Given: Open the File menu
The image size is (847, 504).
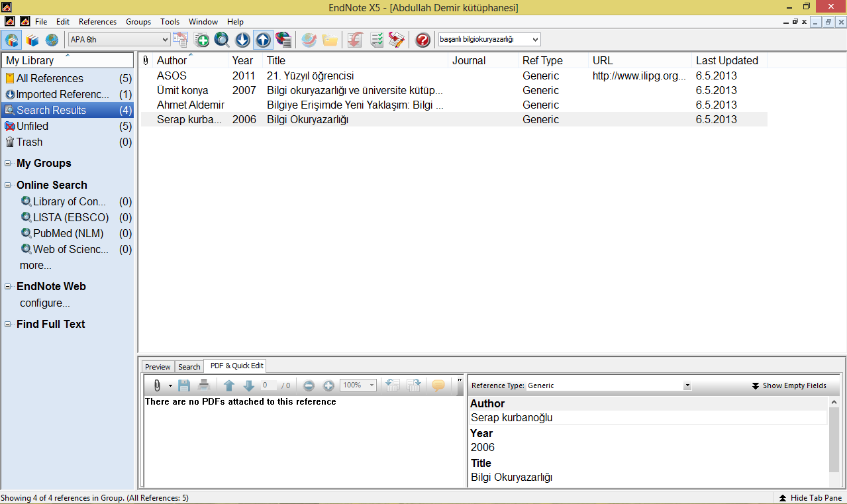Looking at the screenshot, I should coord(41,22).
